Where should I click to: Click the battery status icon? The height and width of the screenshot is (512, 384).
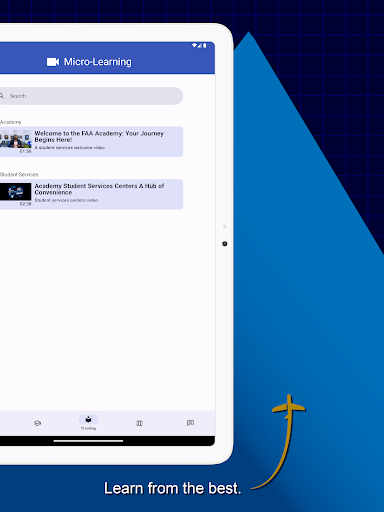pos(204,45)
